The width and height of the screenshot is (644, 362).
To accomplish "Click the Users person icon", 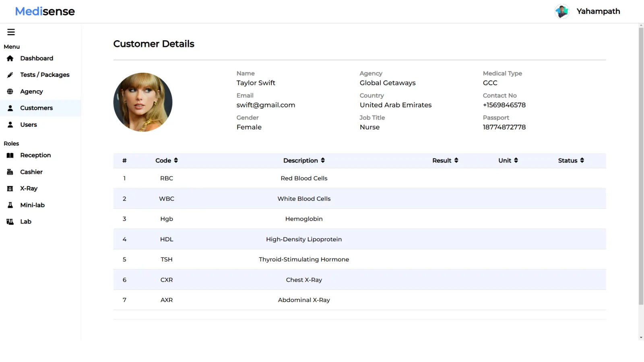I will 10,125.
